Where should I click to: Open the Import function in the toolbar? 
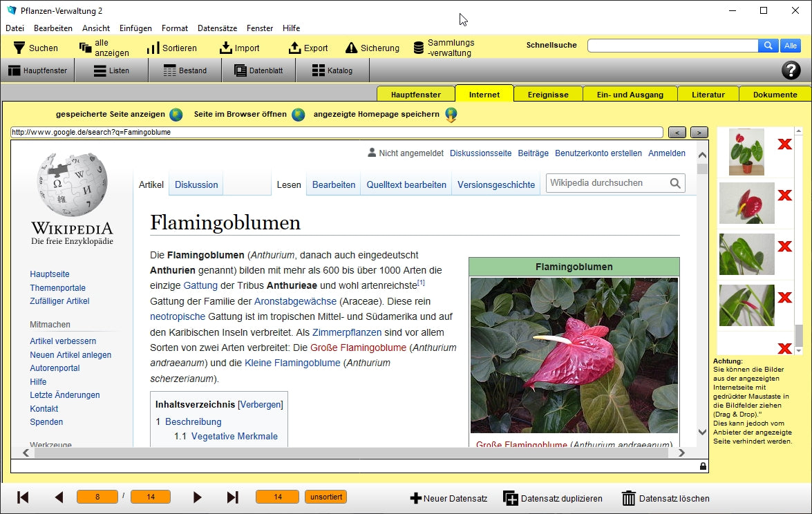[x=226, y=48]
